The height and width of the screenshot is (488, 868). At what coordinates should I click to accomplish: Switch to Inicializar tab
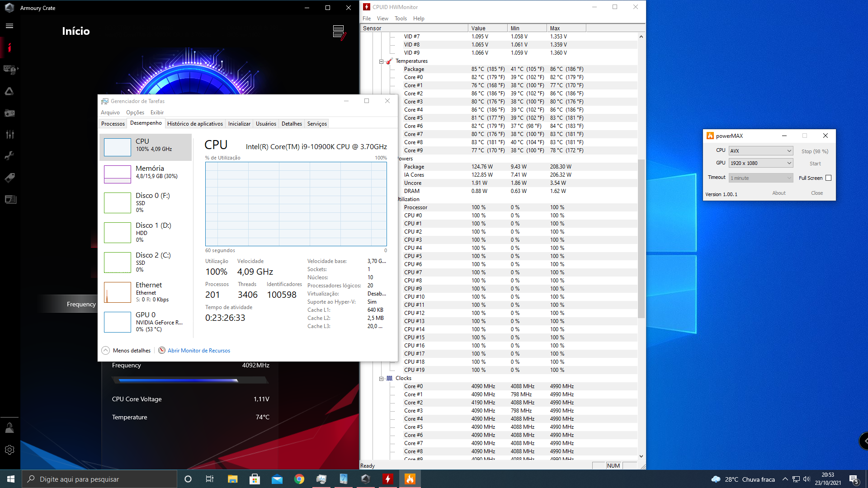(239, 124)
